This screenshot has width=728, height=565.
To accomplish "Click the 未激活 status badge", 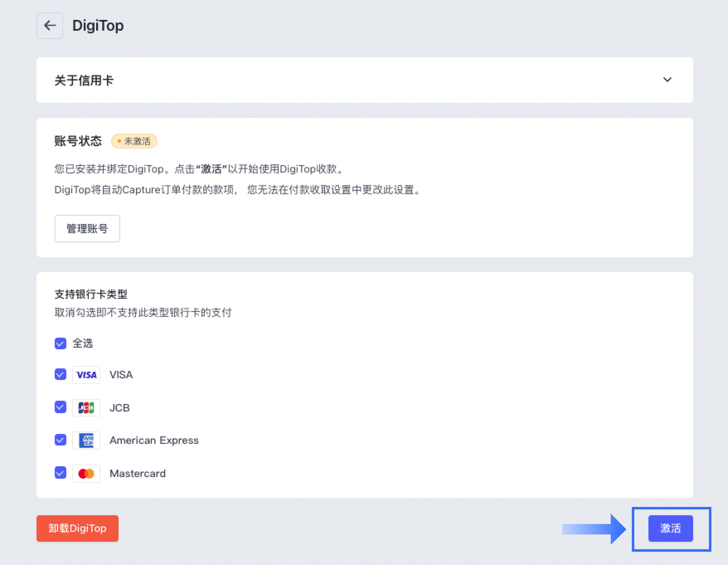I will 134,141.
